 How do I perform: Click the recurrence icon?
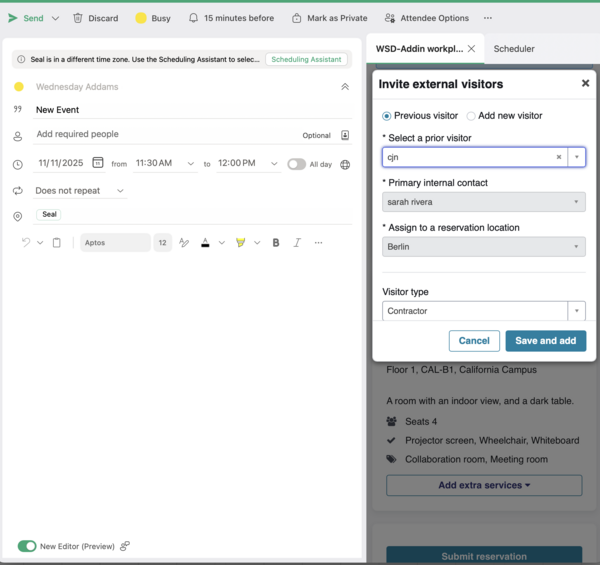[18, 191]
